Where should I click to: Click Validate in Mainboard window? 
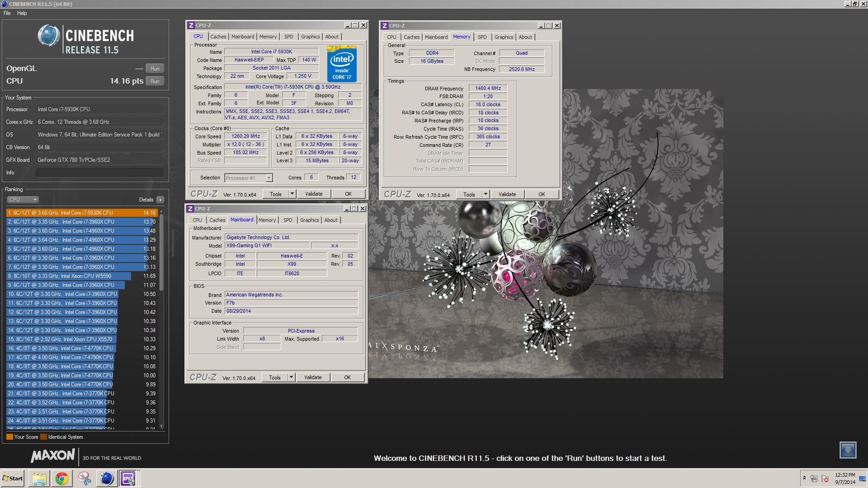click(313, 377)
